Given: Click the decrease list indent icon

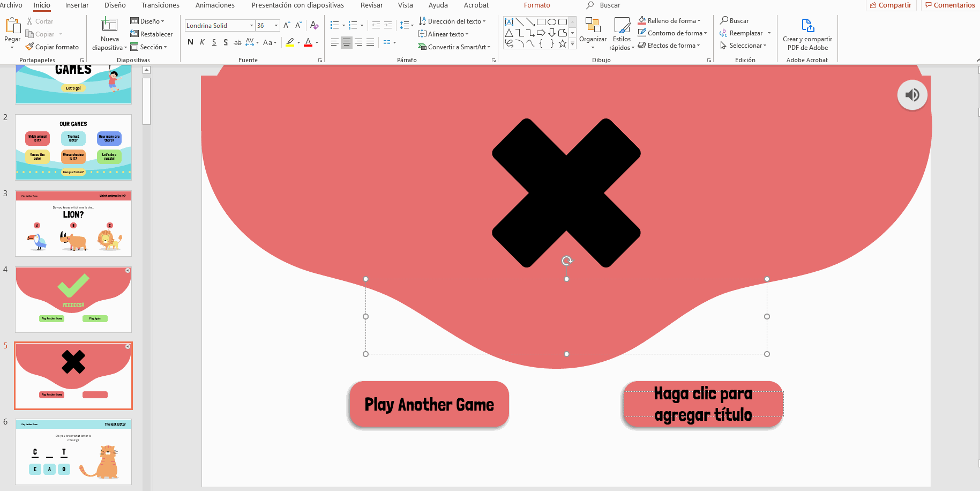Looking at the screenshot, I should pos(376,25).
